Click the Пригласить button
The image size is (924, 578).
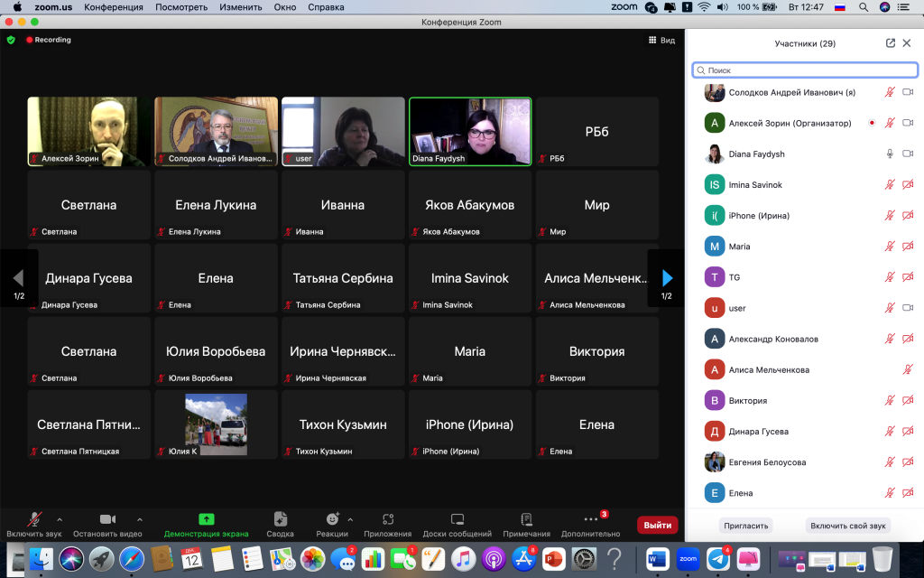coord(746,526)
